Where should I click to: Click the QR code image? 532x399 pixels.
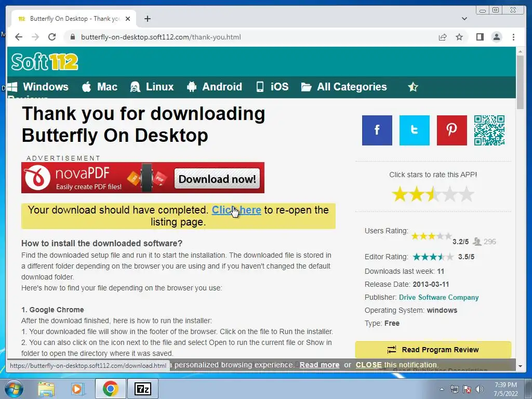coord(489,130)
